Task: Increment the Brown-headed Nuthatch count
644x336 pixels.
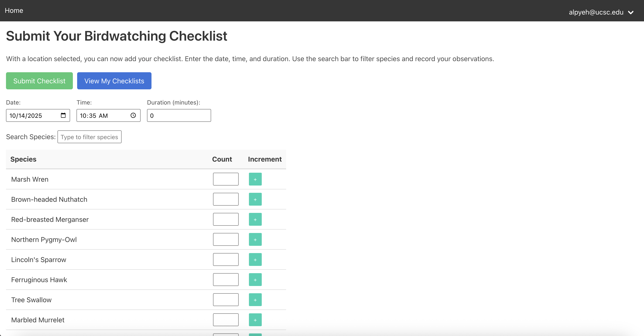Action: 255,199
